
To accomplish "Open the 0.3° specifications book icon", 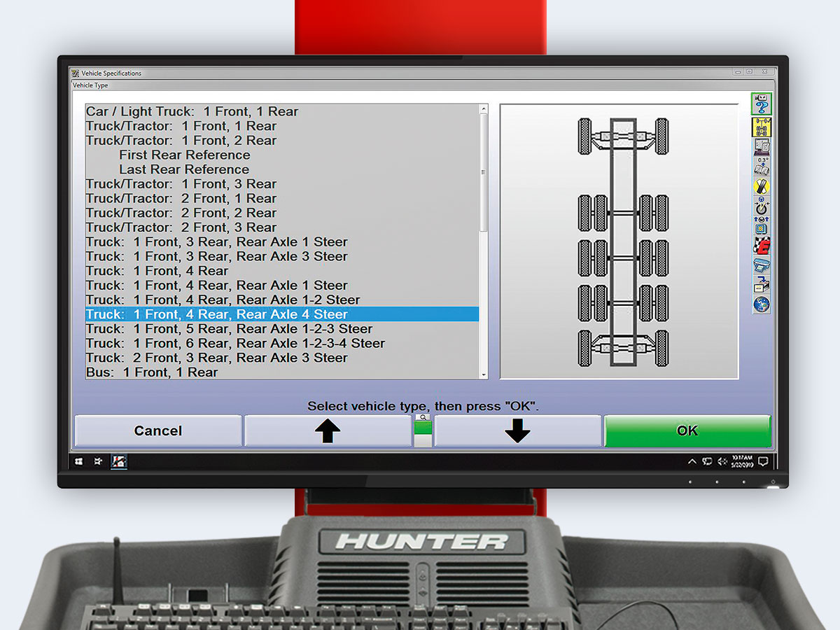I will [761, 166].
